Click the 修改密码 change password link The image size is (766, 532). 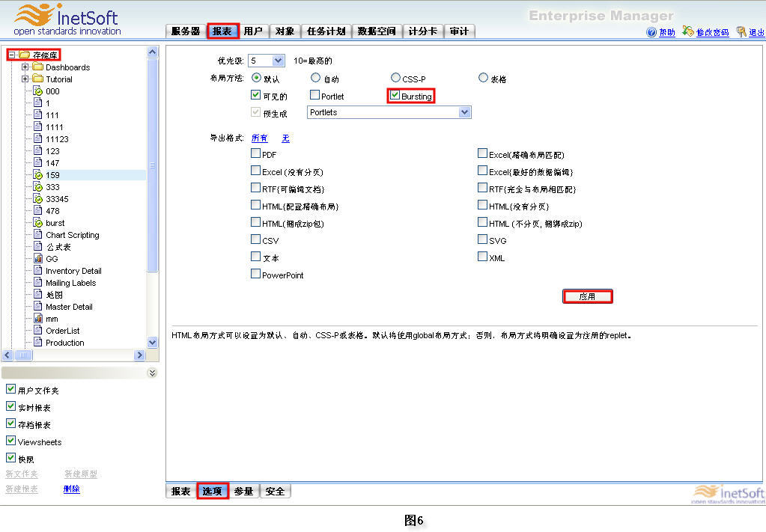coord(712,32)
